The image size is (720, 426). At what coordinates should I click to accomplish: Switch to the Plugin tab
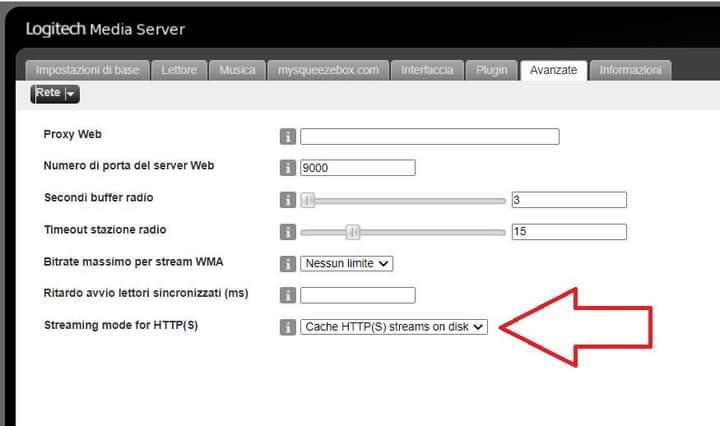pos(492,70)
